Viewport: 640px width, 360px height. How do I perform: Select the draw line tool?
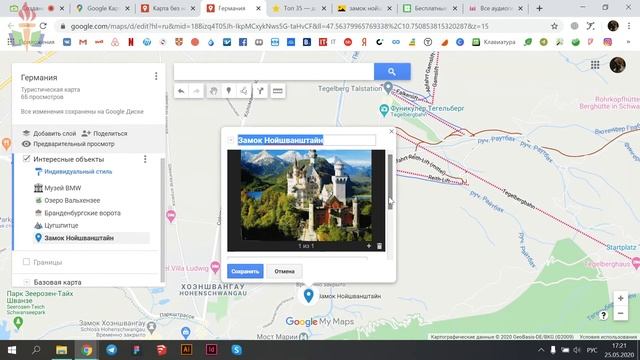tap(244, 91)
